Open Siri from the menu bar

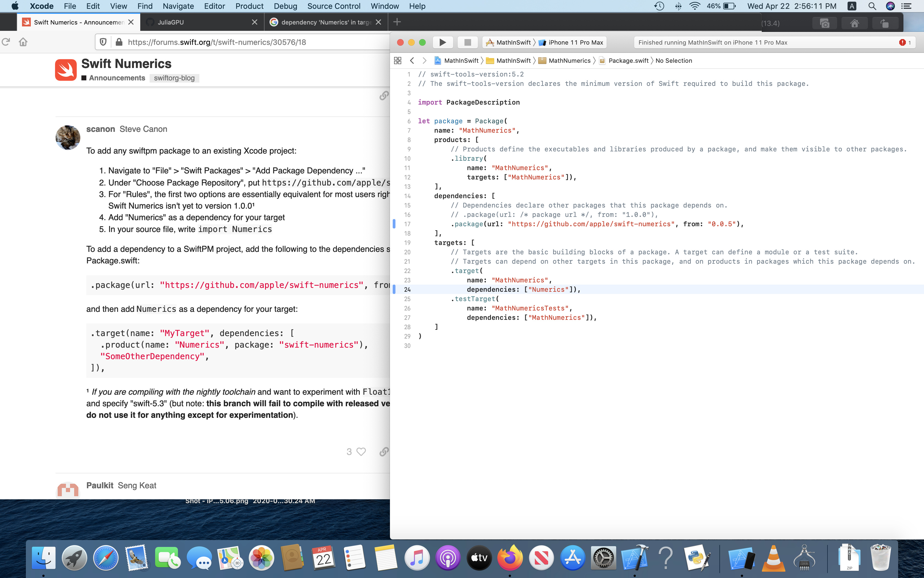coord(890,6)
